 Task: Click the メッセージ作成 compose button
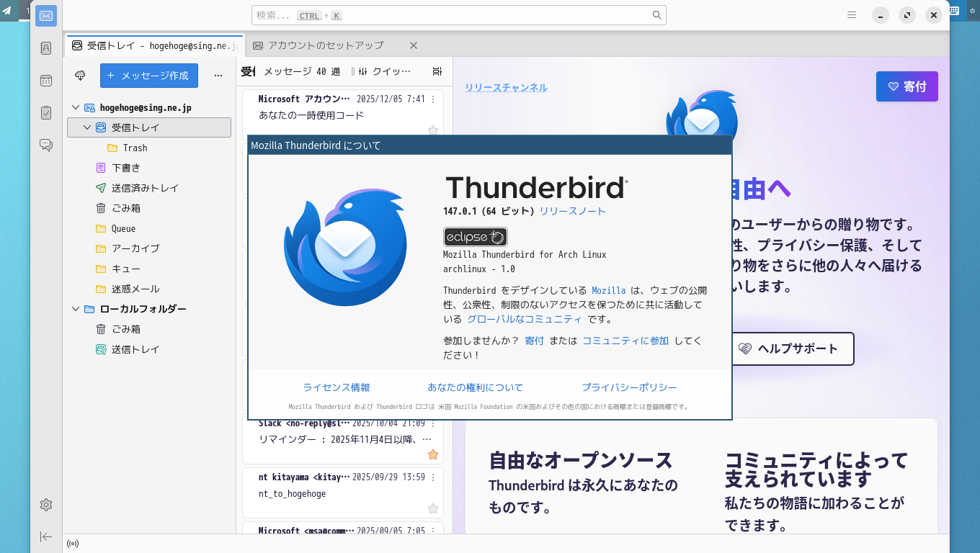[149, 75]
